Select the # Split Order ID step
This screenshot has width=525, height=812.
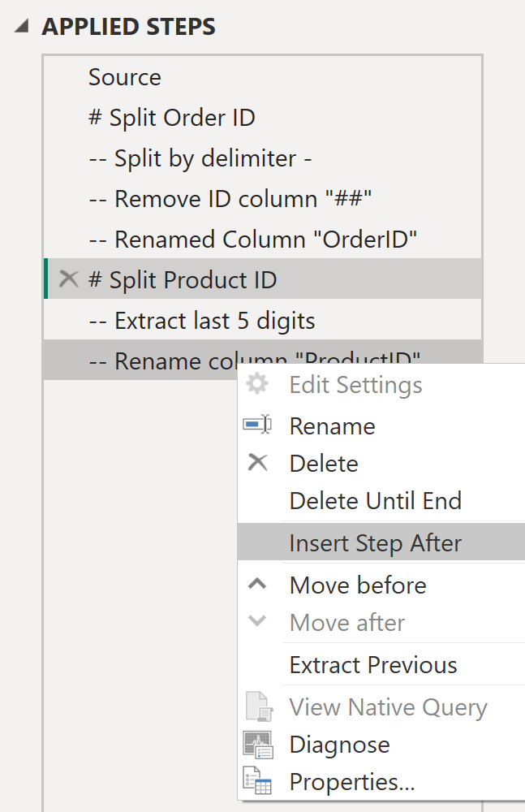tap(172, 118)
